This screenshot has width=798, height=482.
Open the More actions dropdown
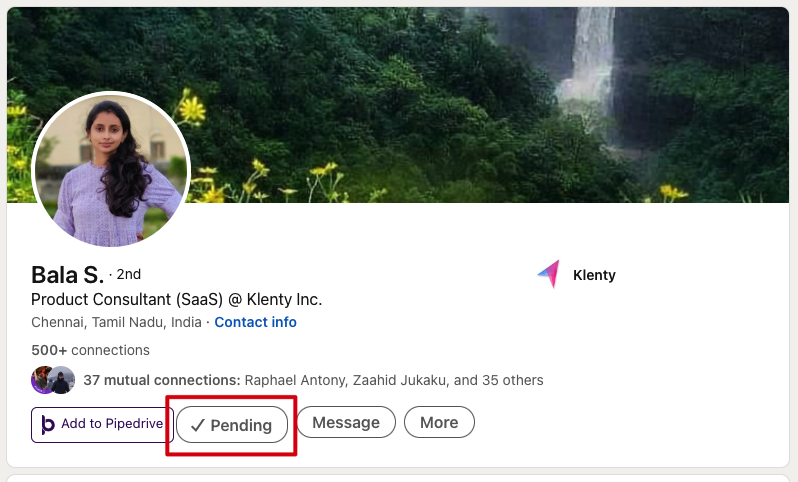439,423
